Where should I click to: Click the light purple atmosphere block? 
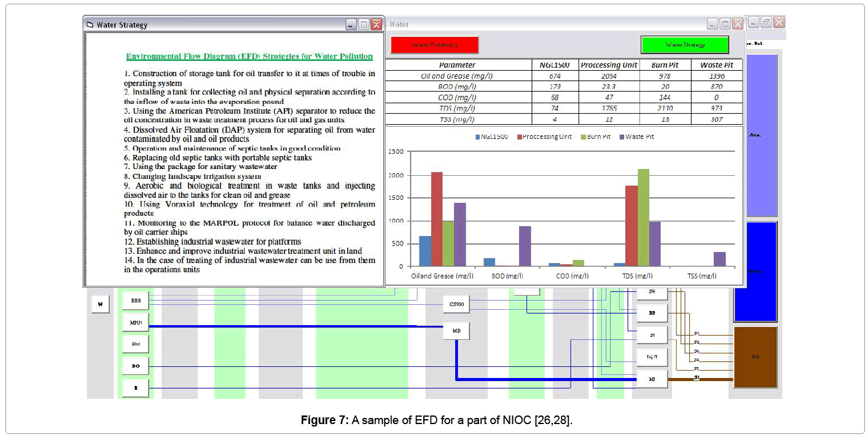point(755,135)
